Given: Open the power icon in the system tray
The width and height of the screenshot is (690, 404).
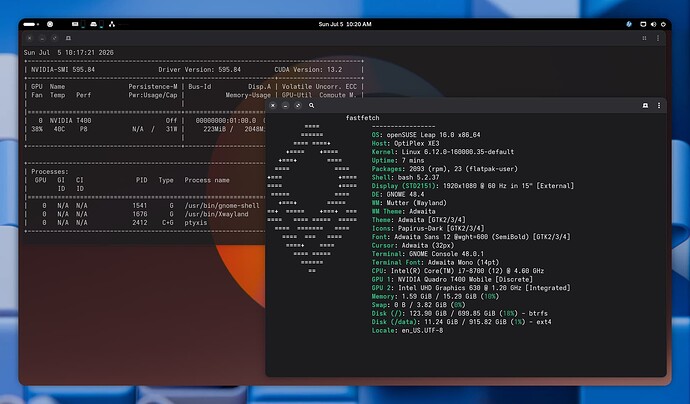Looking at the screenshot, I should (x=663, y=24).
